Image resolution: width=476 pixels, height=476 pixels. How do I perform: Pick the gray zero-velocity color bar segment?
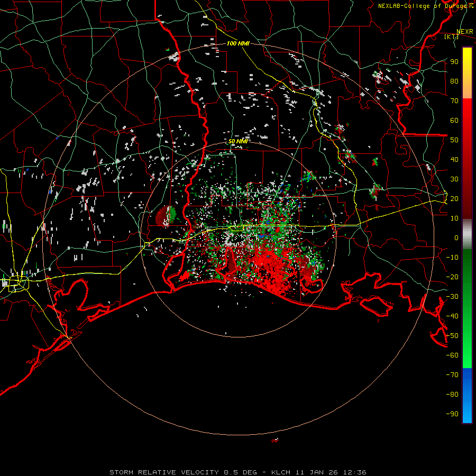click(467, 234)
